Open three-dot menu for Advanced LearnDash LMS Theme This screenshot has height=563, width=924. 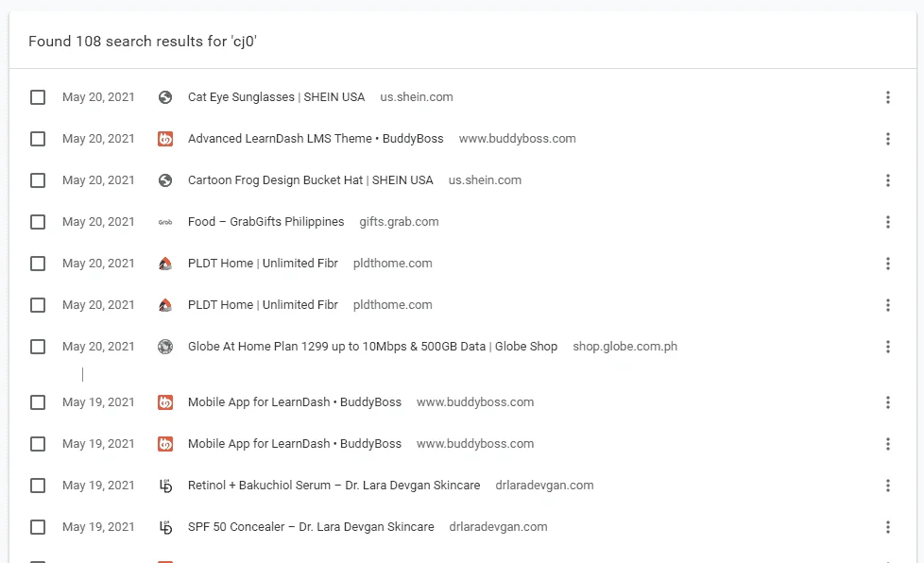coord(887,139)
